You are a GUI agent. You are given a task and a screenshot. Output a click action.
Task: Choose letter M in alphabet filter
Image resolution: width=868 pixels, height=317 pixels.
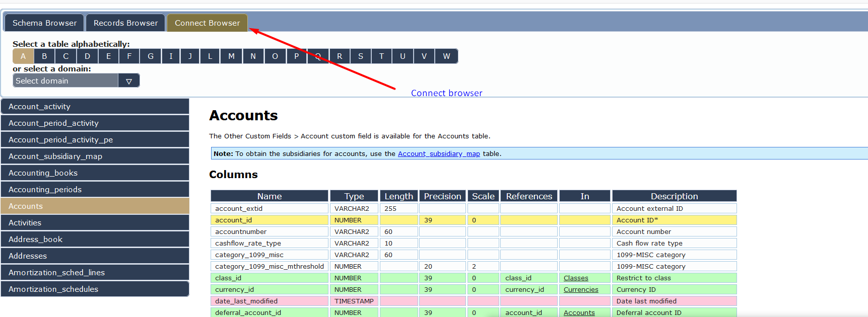coord(231,56)
